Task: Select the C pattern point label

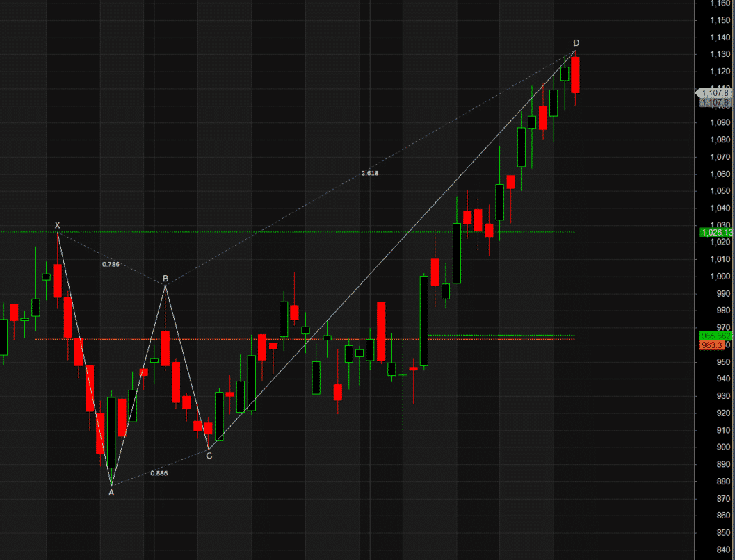Action: click(209, 456)
